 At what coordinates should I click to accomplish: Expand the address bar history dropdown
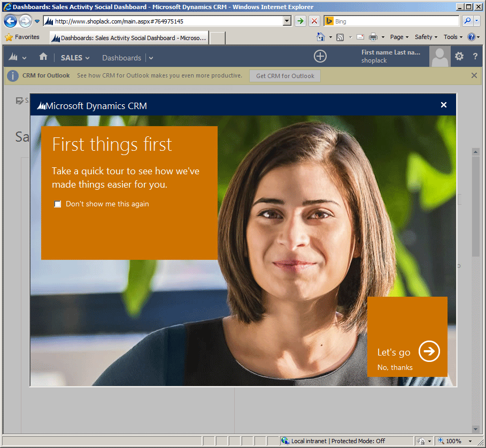tap(287, 21)
